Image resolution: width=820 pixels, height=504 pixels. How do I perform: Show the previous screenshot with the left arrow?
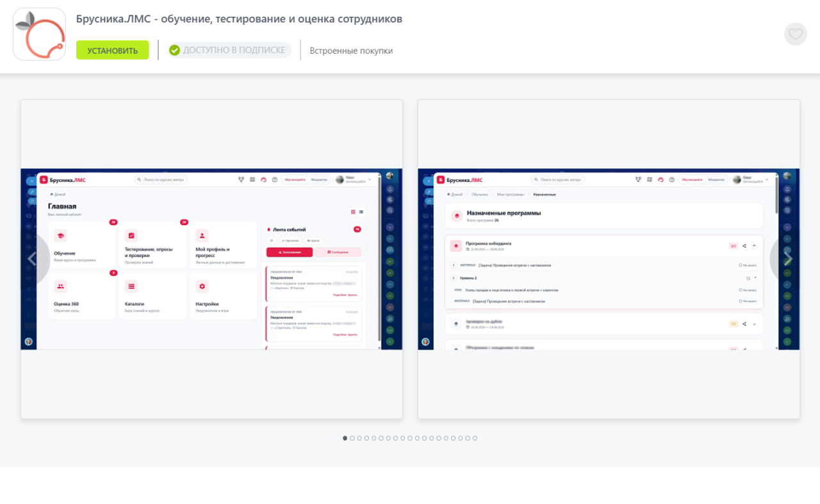[32, 259]
